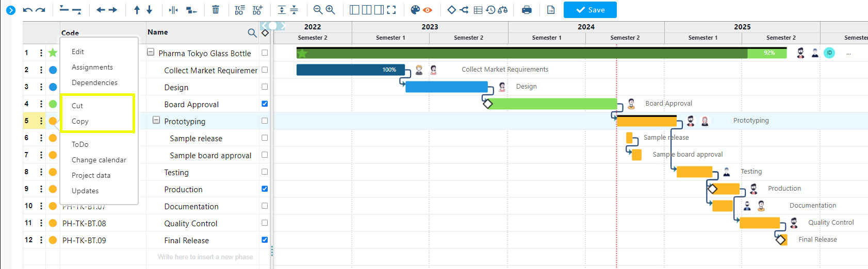The width and height of the screenshot is (868, 269).
Task: Move the selected task down
Action: coord(150,10)
